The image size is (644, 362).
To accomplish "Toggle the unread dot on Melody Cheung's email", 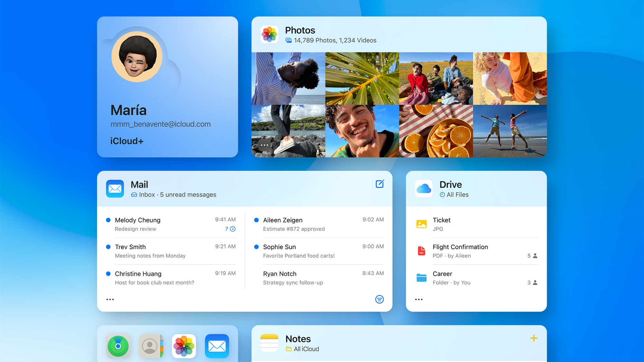I will point(108,220).
